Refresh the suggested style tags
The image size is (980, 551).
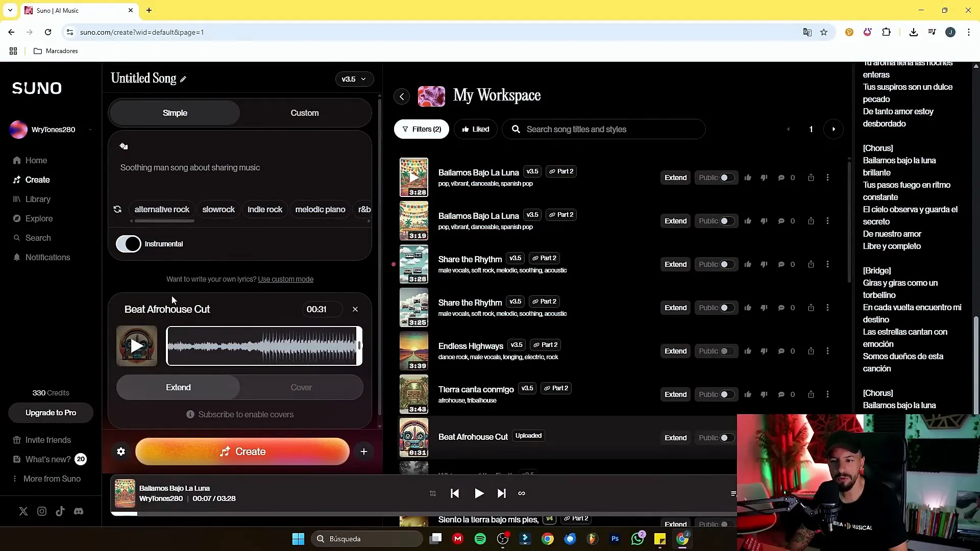(117, 209)
